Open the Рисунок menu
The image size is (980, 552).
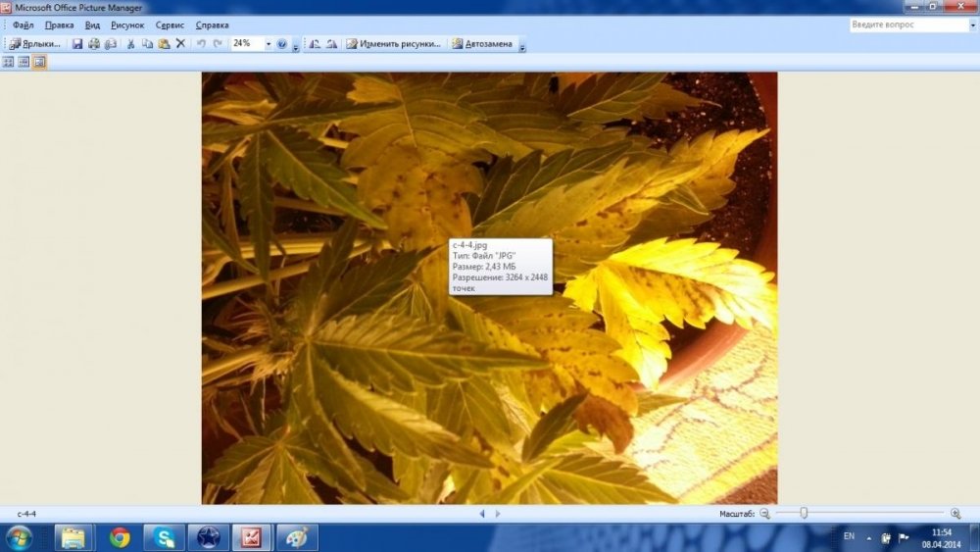pyautogui.click(x=127, y=25)
